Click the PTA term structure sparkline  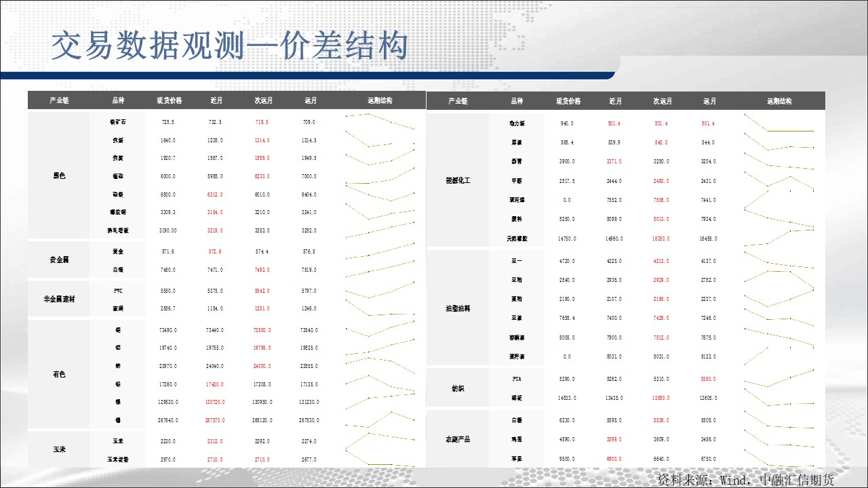778,379
